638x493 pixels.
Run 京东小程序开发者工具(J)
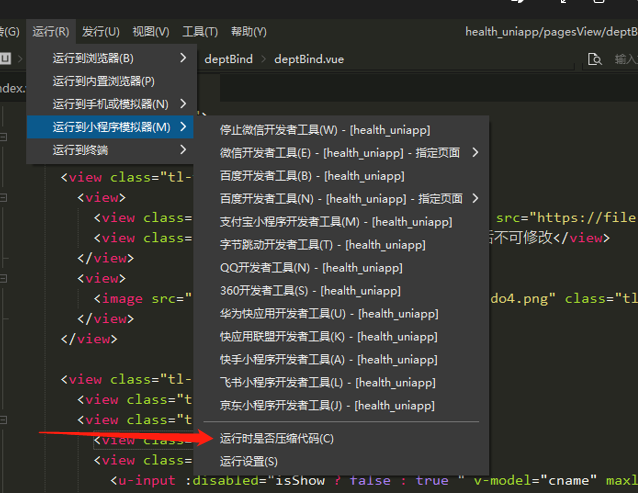click(x=341, y=406)
